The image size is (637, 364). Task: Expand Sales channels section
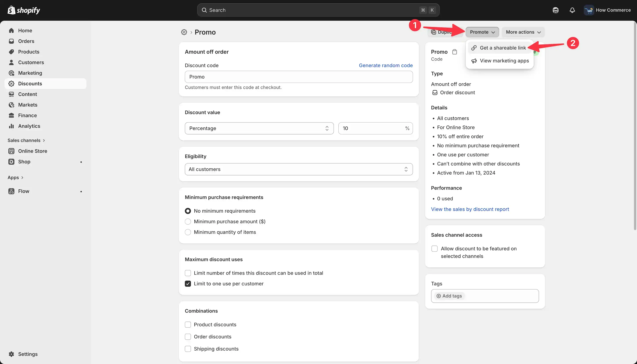tap(26, 141)
